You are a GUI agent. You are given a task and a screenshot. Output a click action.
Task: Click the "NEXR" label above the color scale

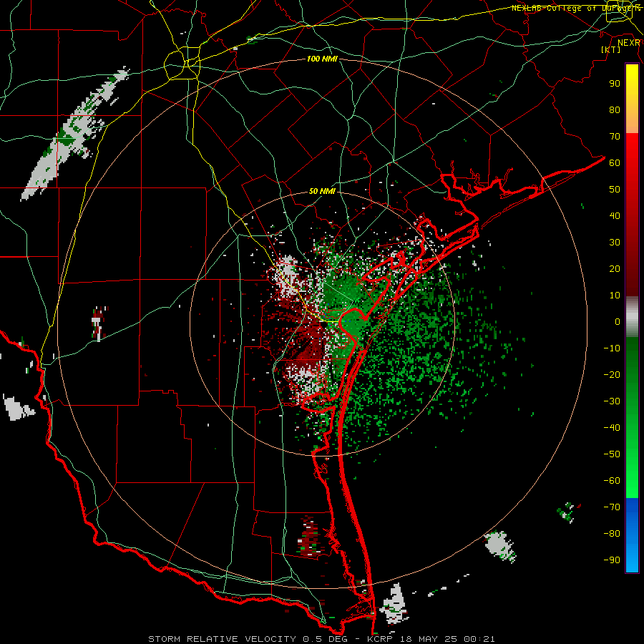pyautogui.click(x=629, y=42)
